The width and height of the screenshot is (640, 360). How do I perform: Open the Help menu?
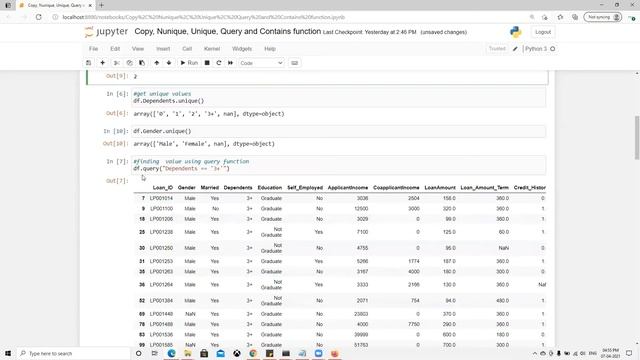point(270,49)
